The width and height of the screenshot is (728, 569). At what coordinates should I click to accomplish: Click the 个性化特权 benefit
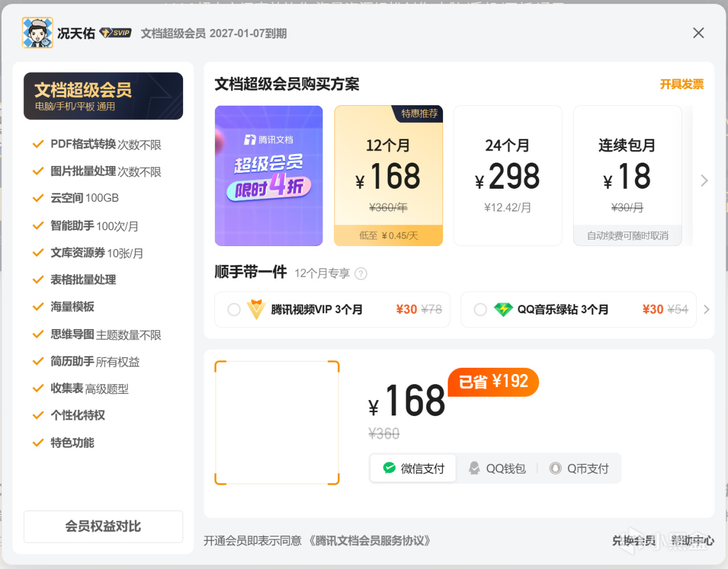click(69, 416)
